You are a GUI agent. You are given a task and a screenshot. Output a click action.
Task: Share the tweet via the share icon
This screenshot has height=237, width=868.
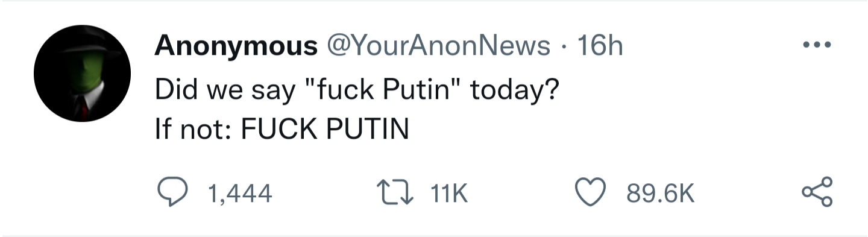819,193
